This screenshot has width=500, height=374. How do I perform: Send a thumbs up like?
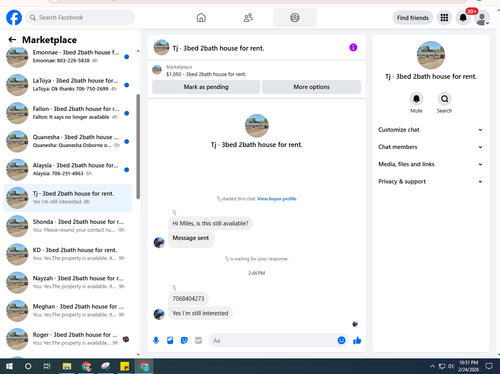[x=357, y=340]
